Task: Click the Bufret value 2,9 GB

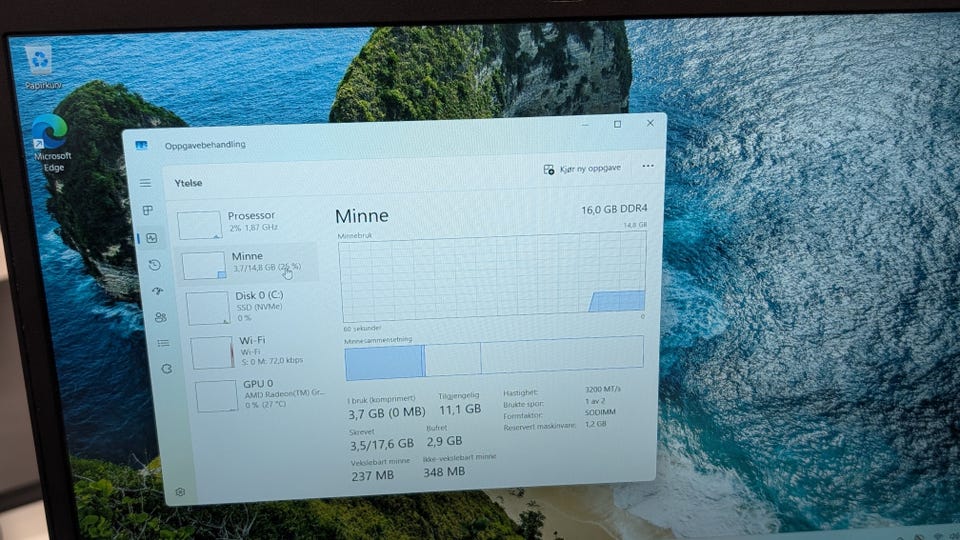Action: 444,441
